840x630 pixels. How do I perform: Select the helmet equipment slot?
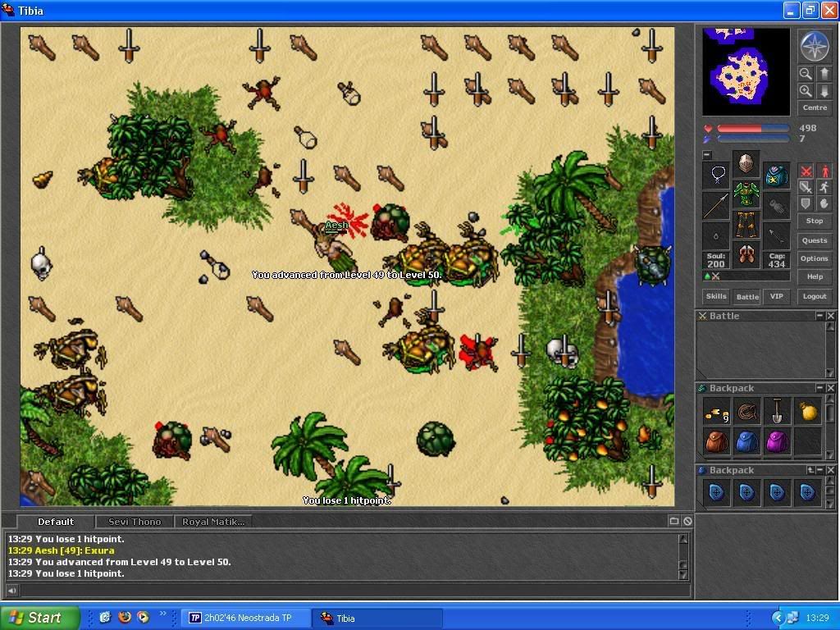point(746,163)
